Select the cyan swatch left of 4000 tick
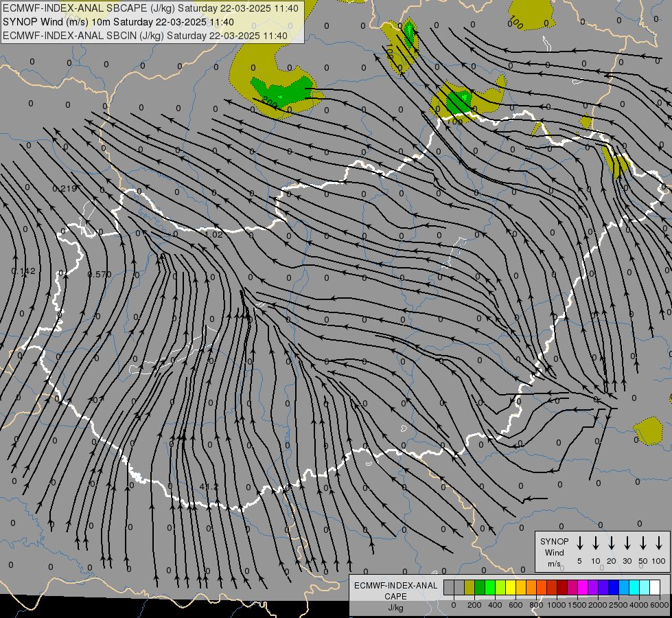Viewport: 672px width, 618px height. 634,587
